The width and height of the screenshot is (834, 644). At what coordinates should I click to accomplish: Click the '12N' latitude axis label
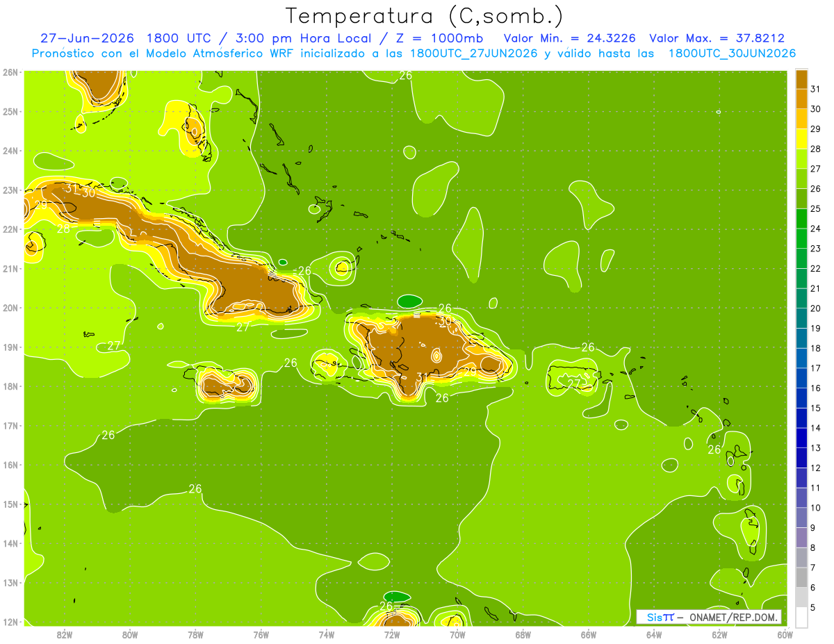[10, 622]
